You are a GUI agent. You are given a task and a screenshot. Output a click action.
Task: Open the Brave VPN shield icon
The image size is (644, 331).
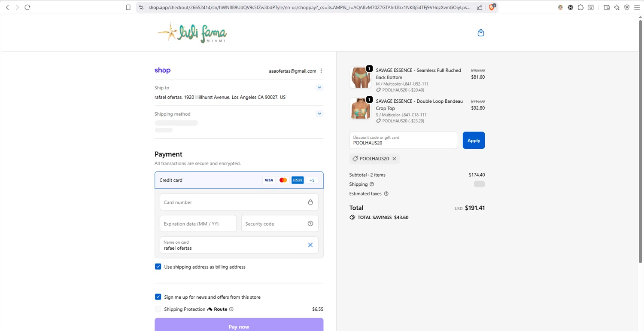[x=627, y=7]
